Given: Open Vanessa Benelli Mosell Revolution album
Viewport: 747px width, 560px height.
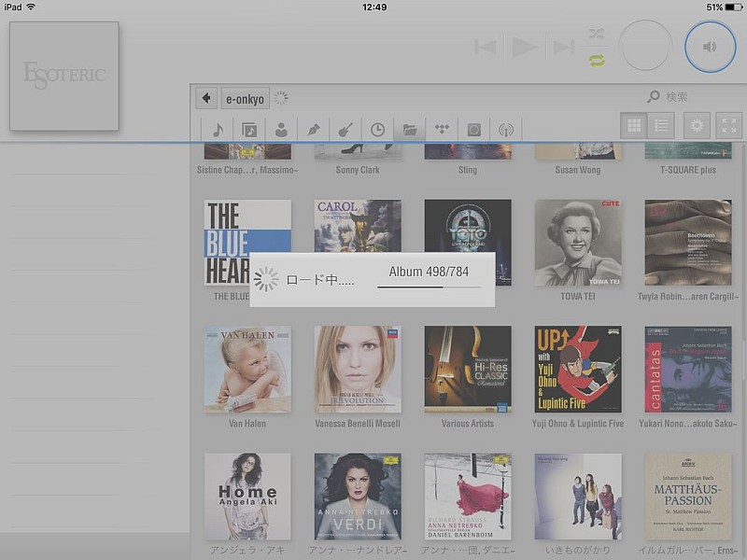Looking at the screenshot, I should [x=358, y=369].
